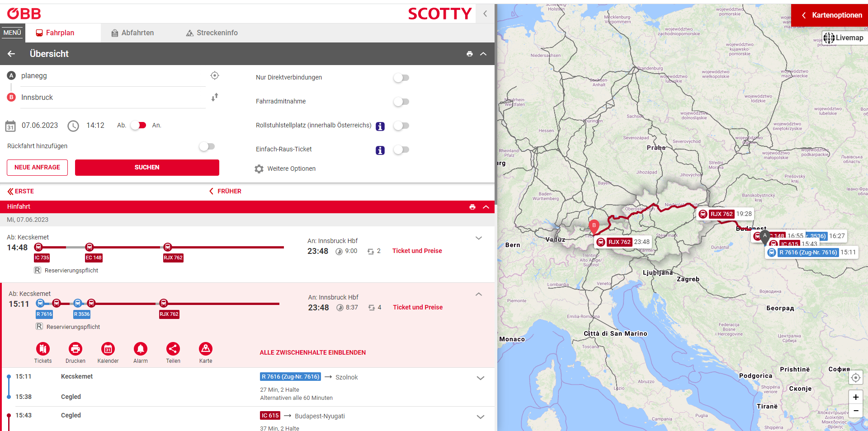
Task: Click the RJX 762 23:48 map label
Action: 623,242
